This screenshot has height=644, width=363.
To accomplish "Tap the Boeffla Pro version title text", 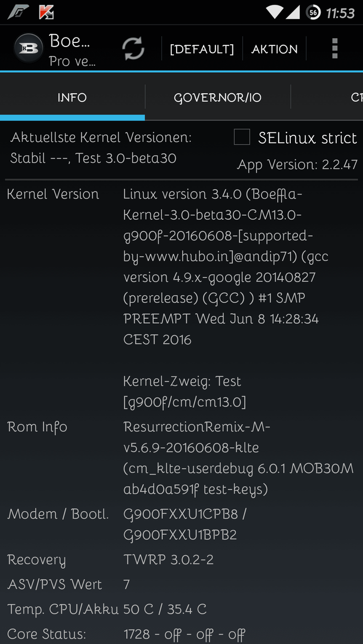I will 72,50.
